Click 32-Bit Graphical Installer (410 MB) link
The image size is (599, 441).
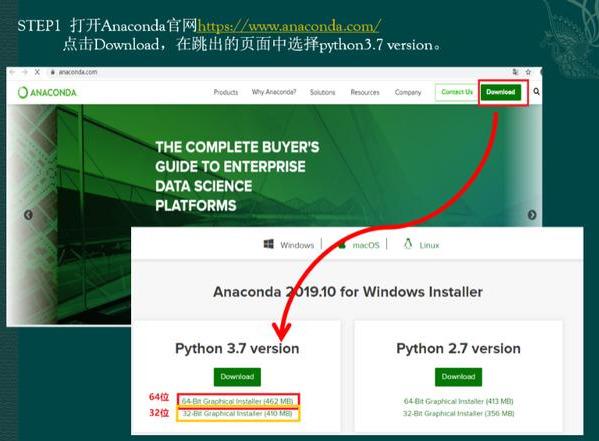point(237,413)
